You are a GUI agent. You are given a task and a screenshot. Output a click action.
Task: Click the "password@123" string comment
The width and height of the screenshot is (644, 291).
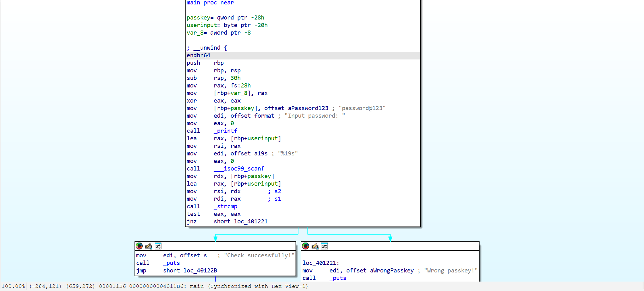362,108
